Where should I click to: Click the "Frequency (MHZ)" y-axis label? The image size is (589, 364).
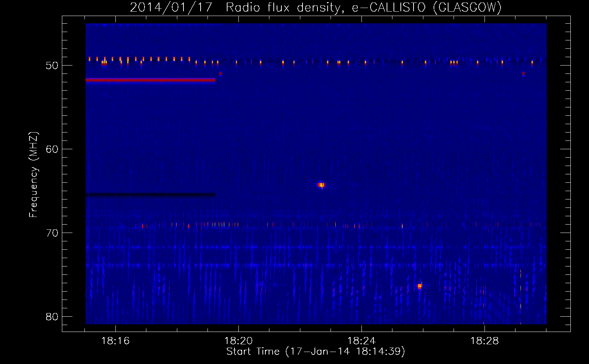(33, 175)
